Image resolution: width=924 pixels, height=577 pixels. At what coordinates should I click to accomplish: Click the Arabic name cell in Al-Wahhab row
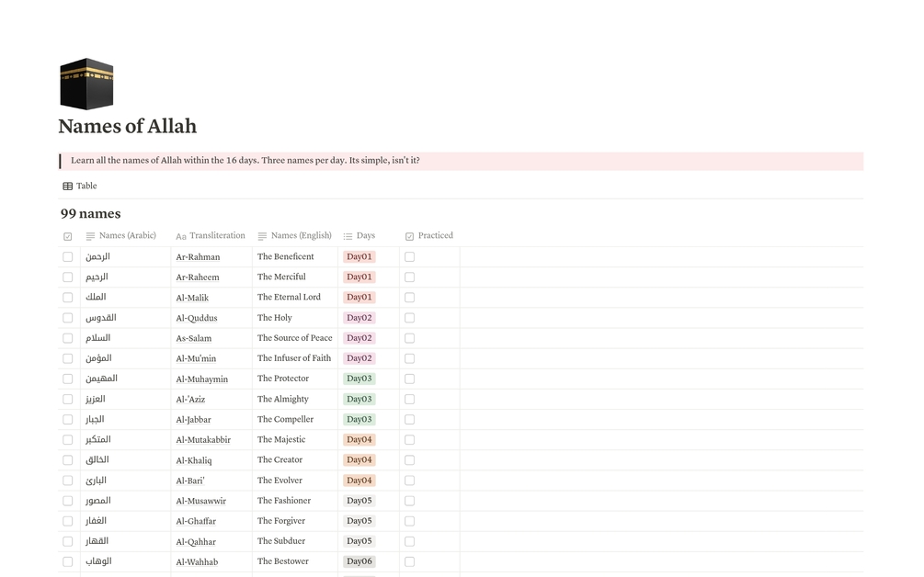click(126, 561)
